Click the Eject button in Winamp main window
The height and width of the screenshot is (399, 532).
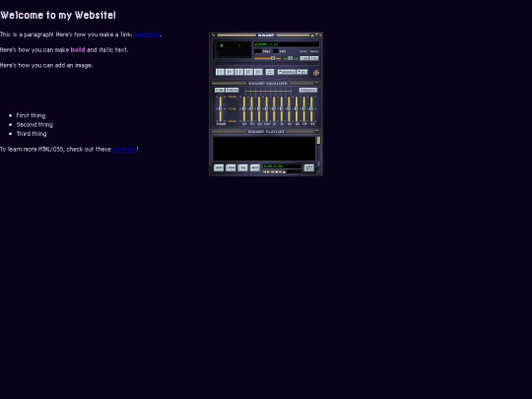pos(270,72)
